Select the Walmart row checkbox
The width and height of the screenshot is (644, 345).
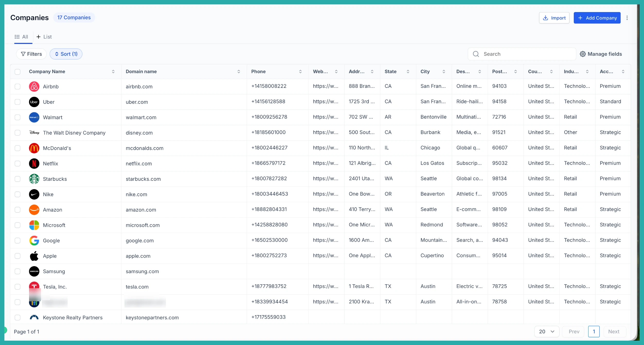pos(17,117)
